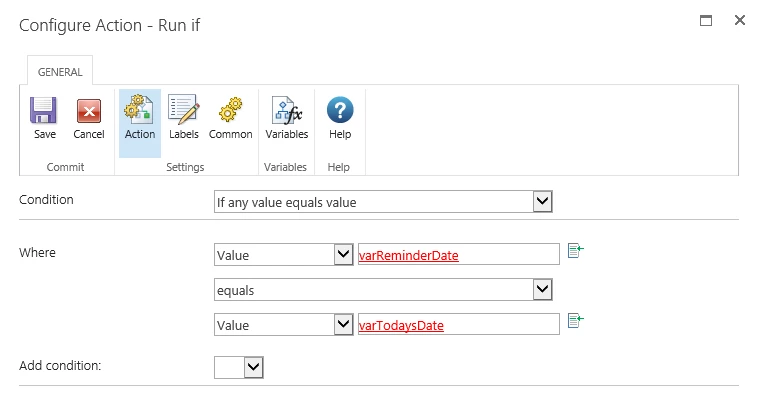Select the Action settings icon
Screen dimensions: 758x395
click(x=139, y=109)
